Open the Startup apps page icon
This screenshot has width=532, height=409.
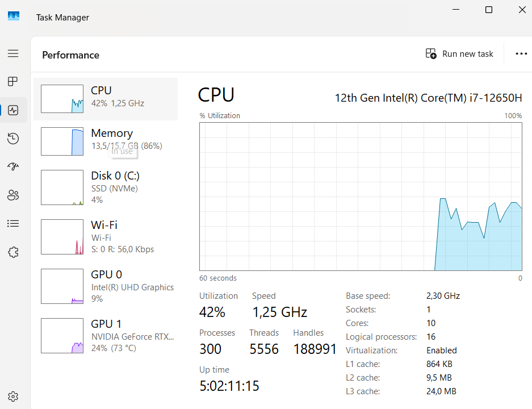click(13, 167)
